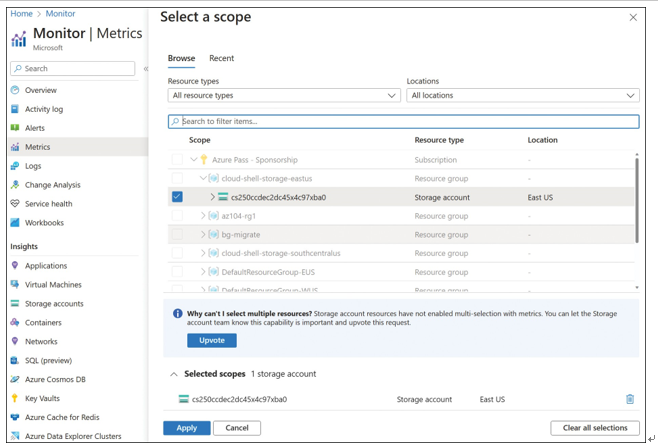Screen dimensions: 658x446
Task: Open the Locations dropdown
Action: (x=523, y=95)
